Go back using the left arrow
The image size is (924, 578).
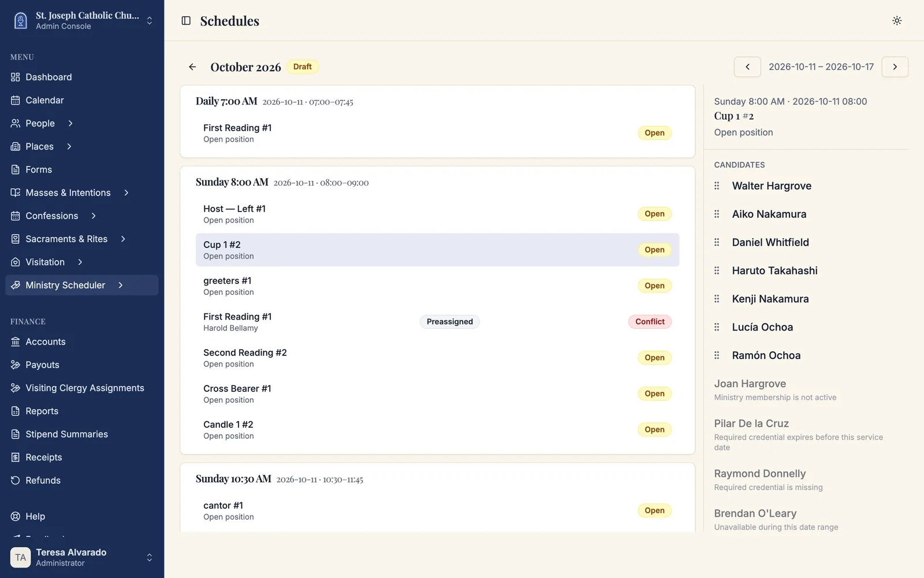coord(192,67)
